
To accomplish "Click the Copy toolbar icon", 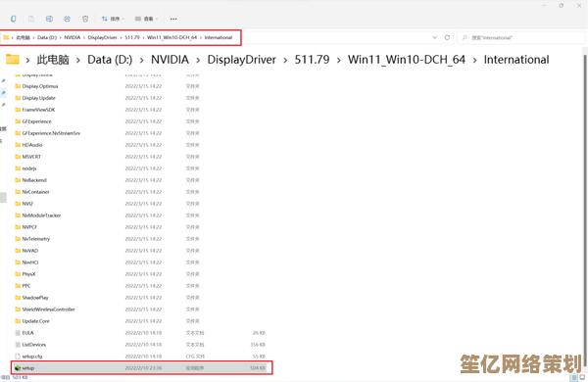I will [13, 19].
